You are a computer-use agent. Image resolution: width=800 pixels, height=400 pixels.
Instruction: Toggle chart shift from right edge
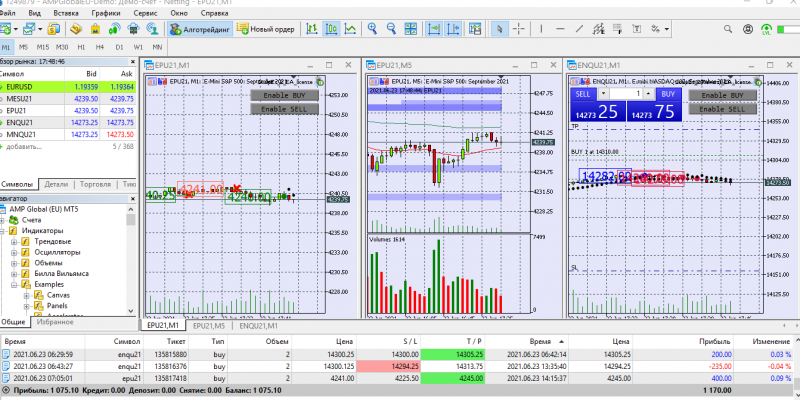point(453,29)
